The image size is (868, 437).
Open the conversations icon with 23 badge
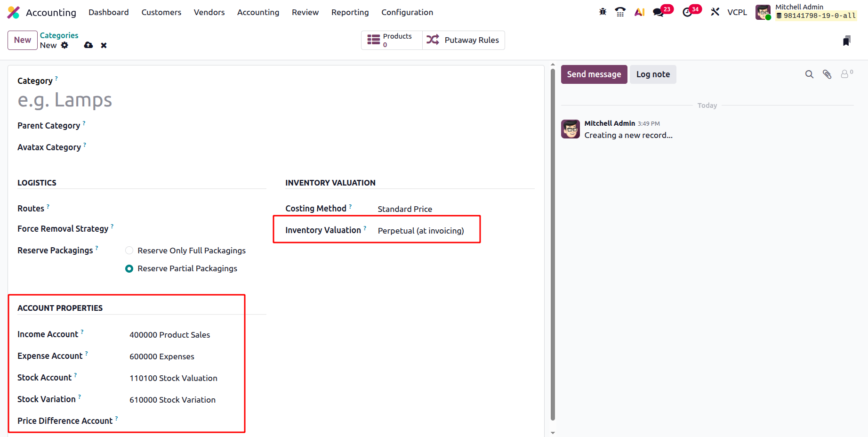[x=659, y=12]
